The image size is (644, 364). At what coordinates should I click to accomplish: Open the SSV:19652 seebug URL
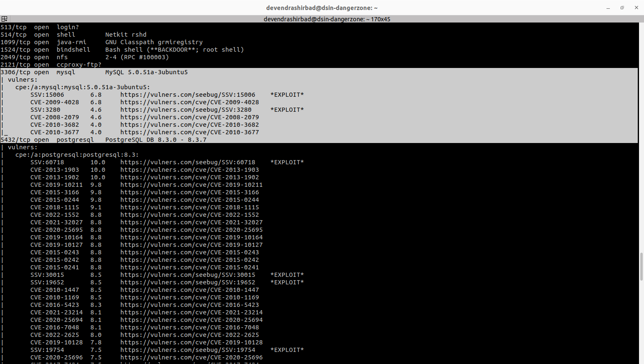click(x=188, y=282)
